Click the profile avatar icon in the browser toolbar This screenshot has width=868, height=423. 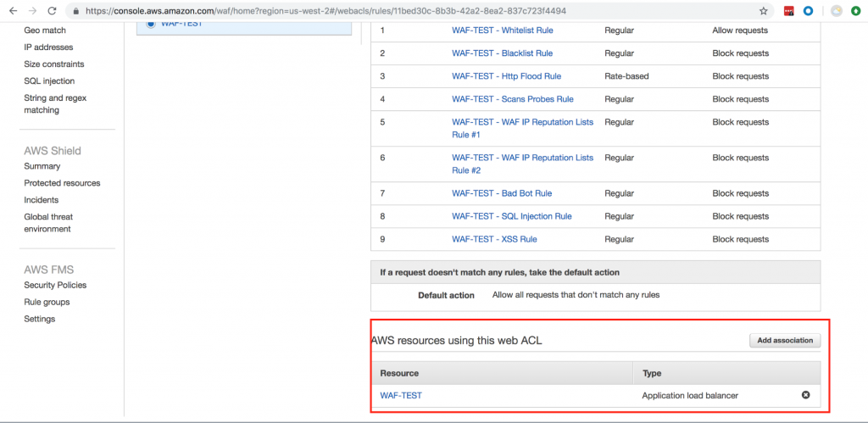[837, 10]
